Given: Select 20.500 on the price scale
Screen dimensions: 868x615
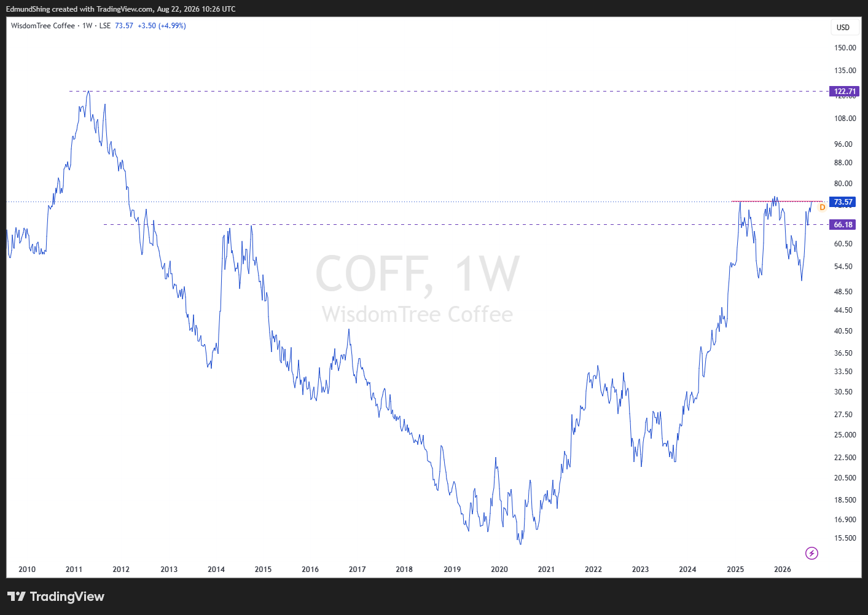Looking at the screenshot, I should (845, 478).
